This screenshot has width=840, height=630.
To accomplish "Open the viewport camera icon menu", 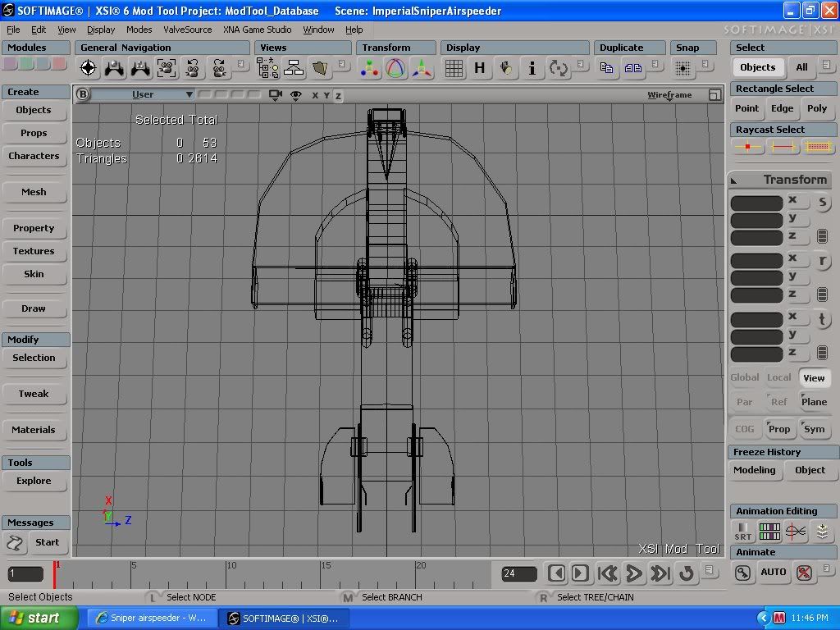I will 276,95.
